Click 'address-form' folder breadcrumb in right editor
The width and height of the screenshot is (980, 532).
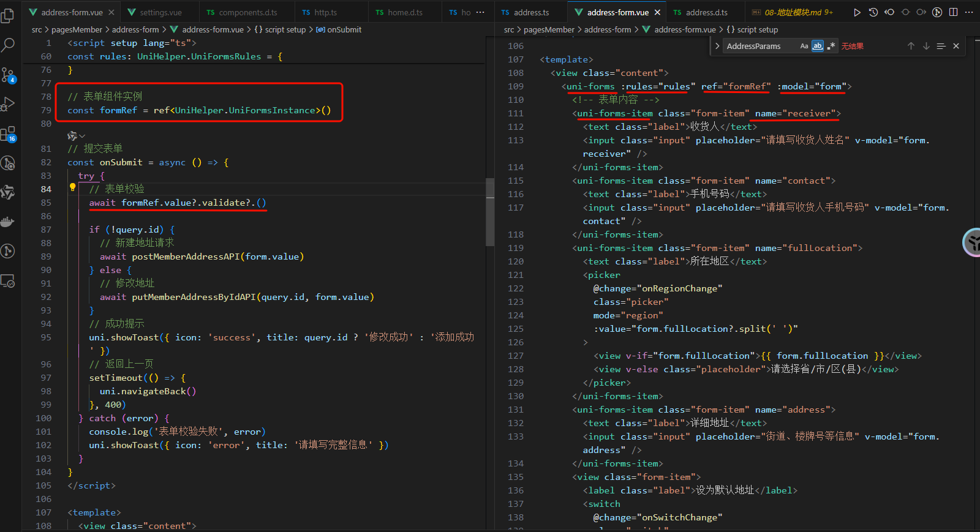608,29
